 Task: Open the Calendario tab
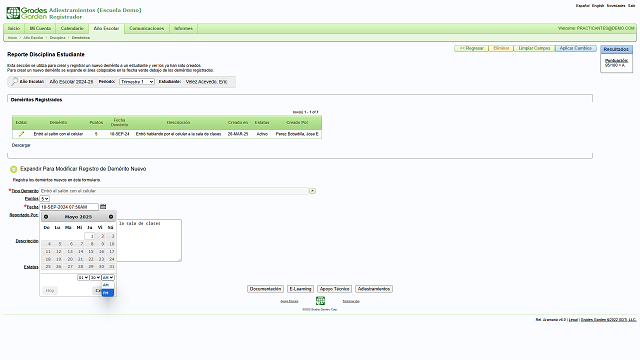(72, 28)
